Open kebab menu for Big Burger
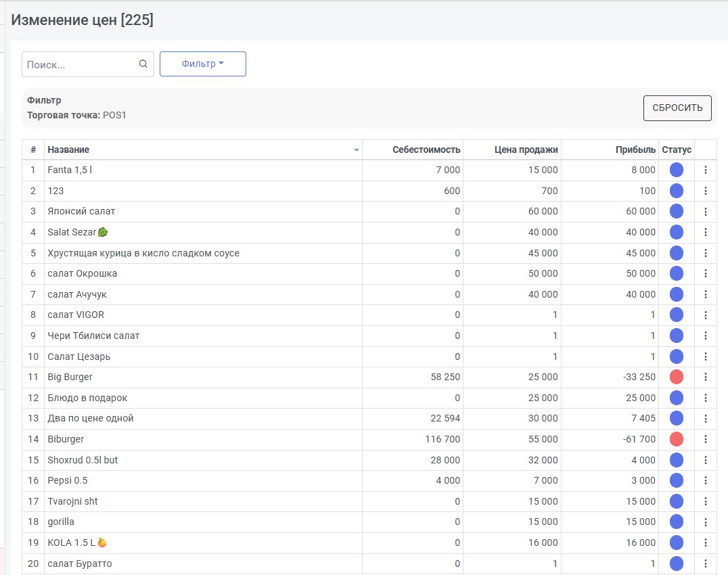Image resolution: width=728 pixels, height=575 pixels. pyautogui.click(x=705, y=377)
